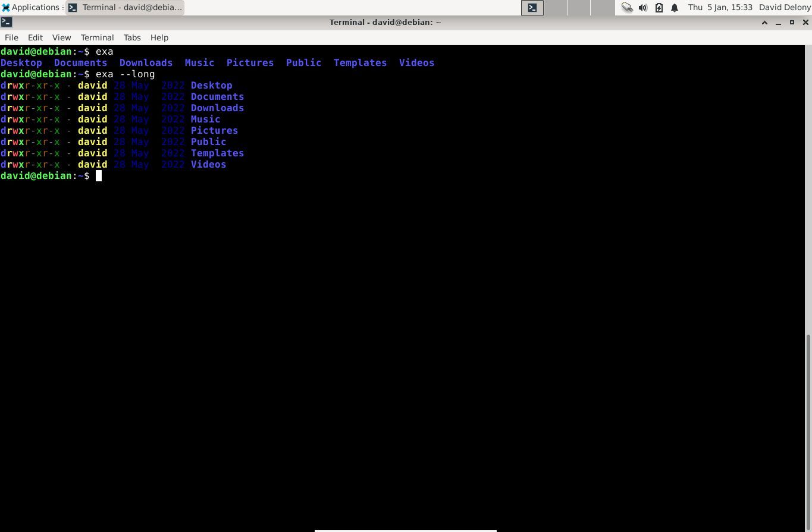Maximize the terminal window
The width and height of the screenshot is (812, 532).
pos(792,23)
